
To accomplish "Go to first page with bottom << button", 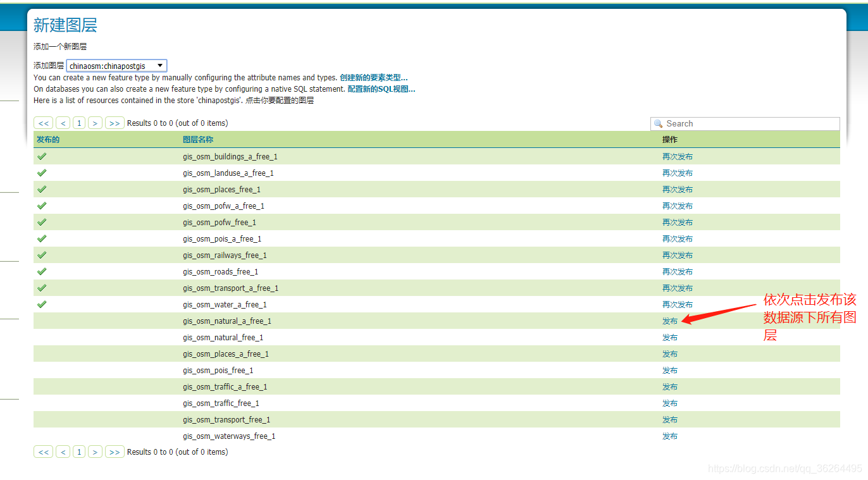I will point(44,452).
